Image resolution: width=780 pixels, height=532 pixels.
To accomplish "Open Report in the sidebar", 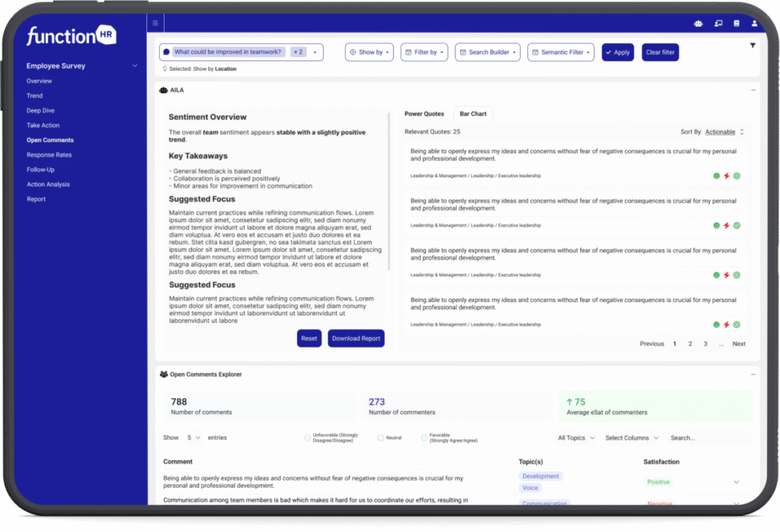I will pos(36,199).
